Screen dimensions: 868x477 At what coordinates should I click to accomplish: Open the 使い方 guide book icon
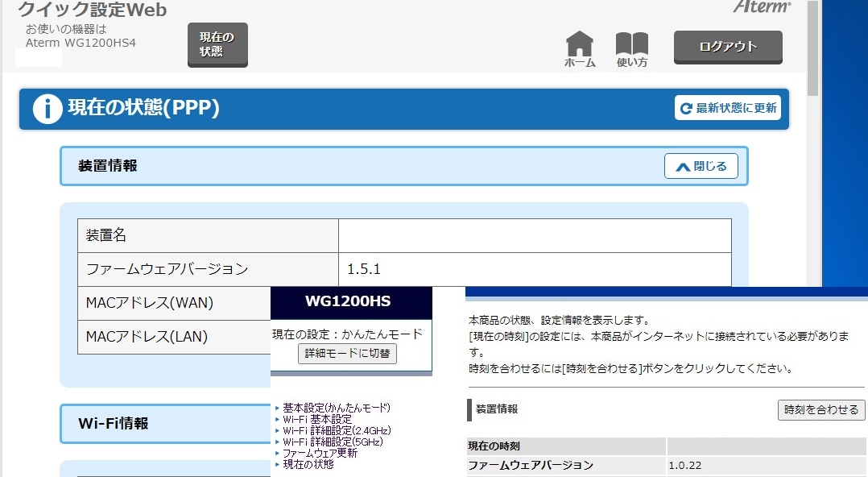pyautogui.click(x=631, y=49)
